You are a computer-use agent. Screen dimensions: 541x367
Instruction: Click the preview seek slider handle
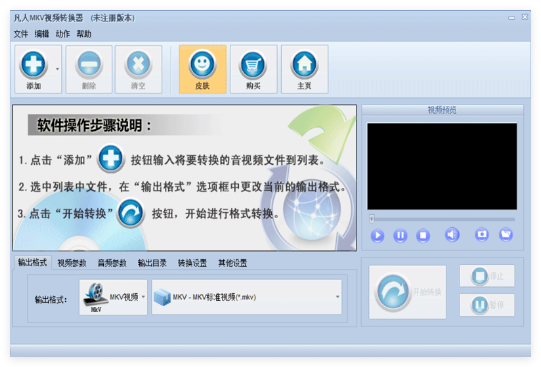click(372, 219)
